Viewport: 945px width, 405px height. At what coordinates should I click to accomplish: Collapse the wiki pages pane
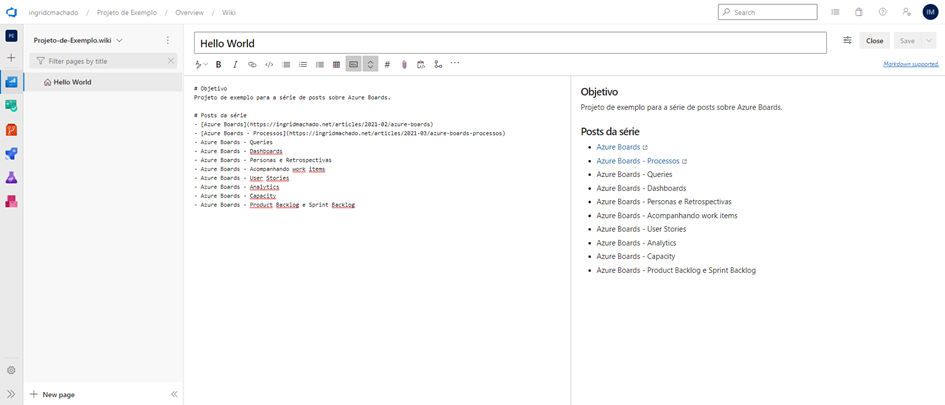174,394
